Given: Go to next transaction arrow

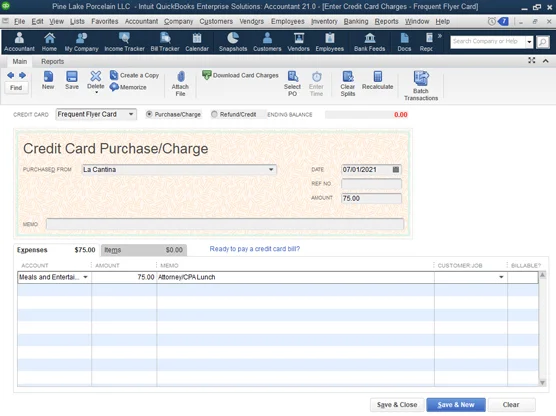Looking at the screenshot, I should (x=22, y=75).
